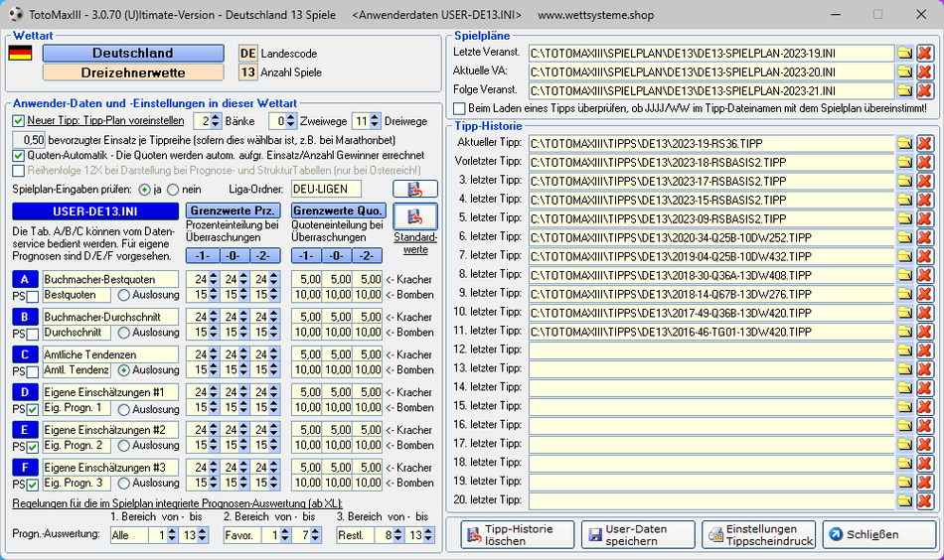The image size is (944, 560).
Task: Remove the Vorletzter Tipp entry
Action: point(924,162)
